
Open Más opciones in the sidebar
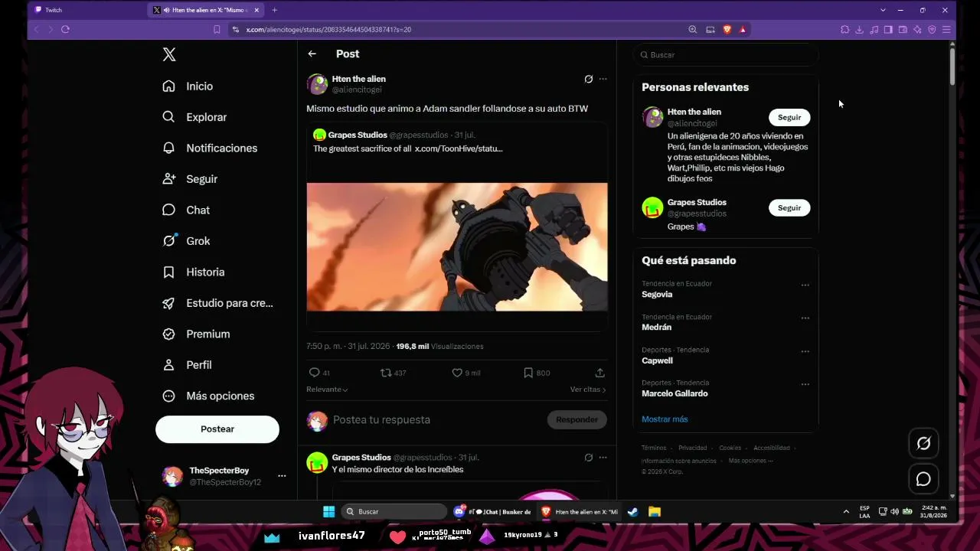[x=208, y=396]
